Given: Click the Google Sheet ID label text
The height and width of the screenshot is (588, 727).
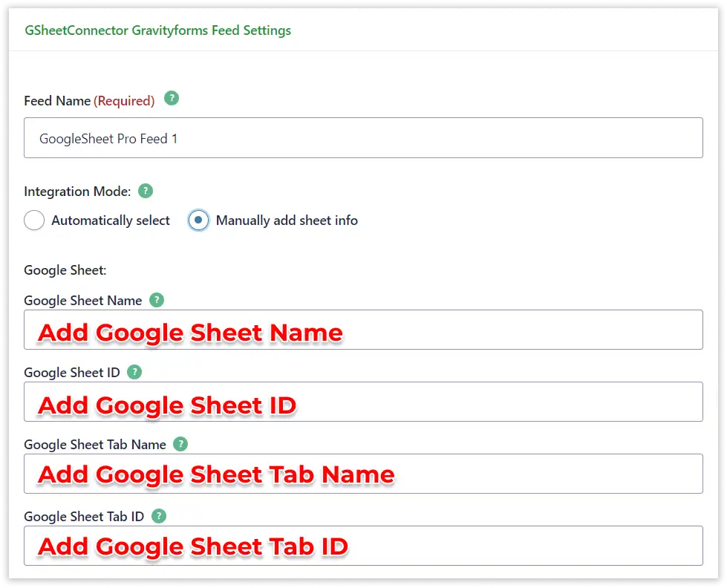Looking at the screenshot, I should pyautogui.click(x=71, y=373).
